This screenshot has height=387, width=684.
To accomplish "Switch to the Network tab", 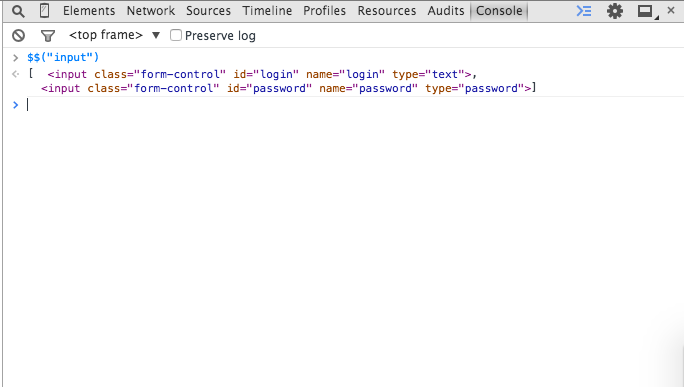I will point(150,10).
